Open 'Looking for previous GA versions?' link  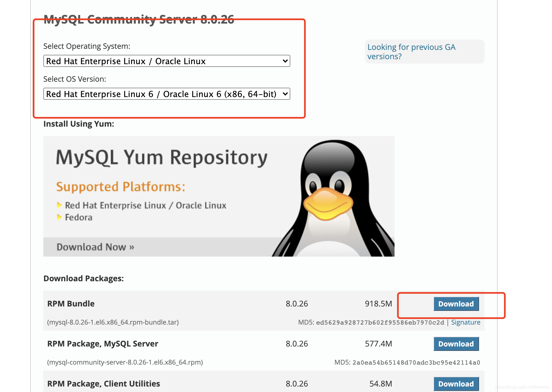pos(411,52)
